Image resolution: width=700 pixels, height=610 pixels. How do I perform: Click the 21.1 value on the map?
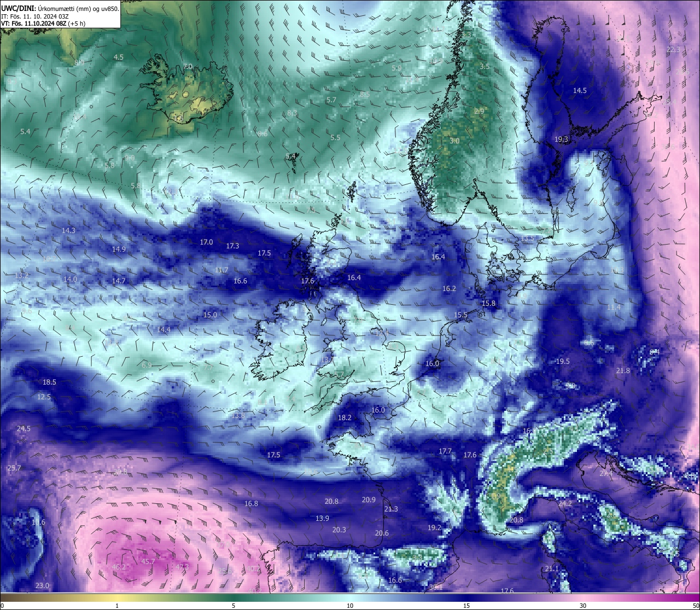point(552,568)
